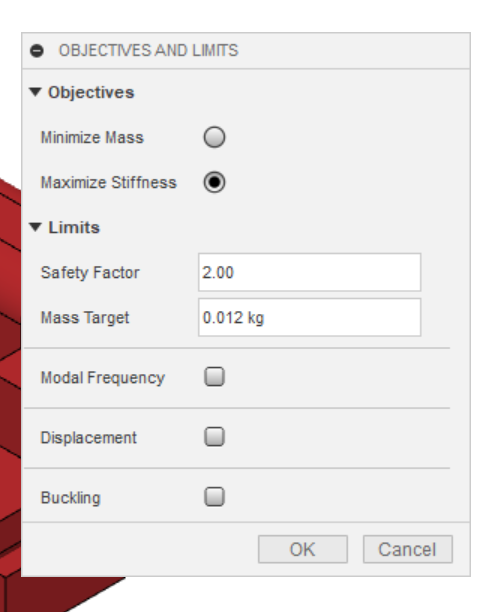This screenshot has height=612, width=502.
Task: Enable the Modal Frequency checkbox
Action: 214,377
